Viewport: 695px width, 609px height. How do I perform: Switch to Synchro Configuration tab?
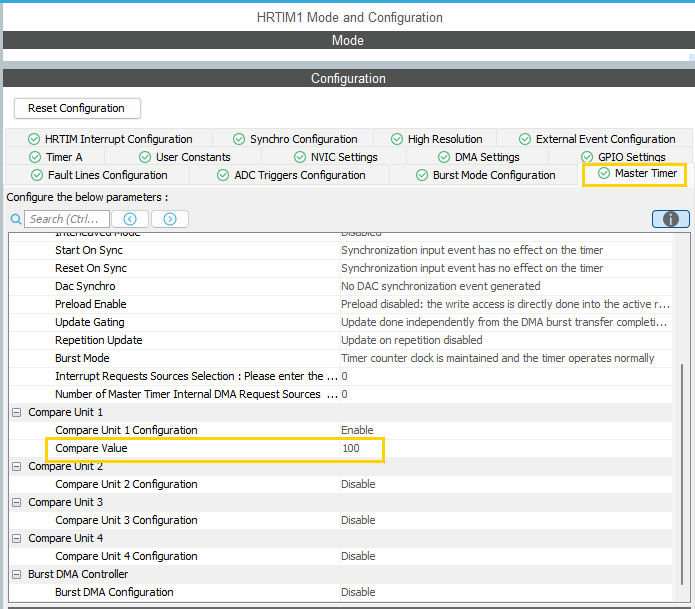295,139
